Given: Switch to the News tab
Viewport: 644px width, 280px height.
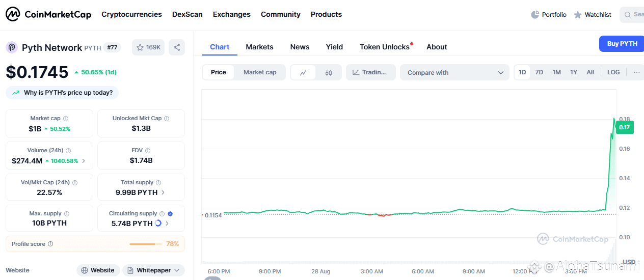Looking at the screenshot, I should pos(300,47).
